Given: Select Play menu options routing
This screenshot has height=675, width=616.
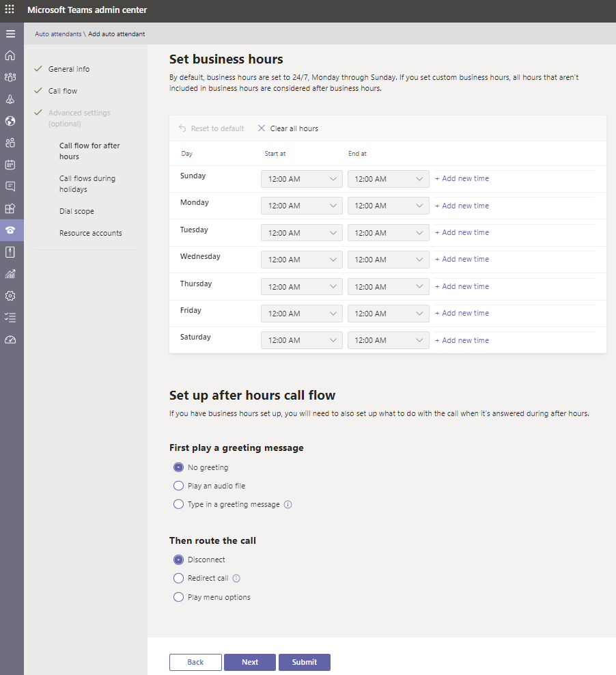Looking at the screenshot, I should pos(179,597).
